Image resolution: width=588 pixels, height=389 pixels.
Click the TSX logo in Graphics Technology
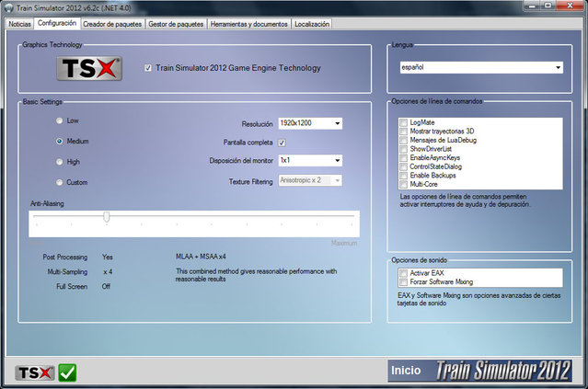coord(88,68)
